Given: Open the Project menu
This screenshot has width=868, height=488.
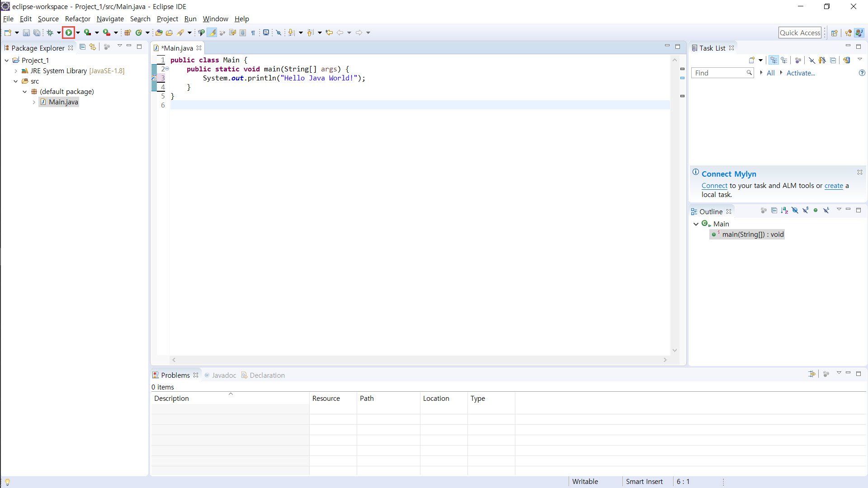Looking at the screenshot, I should point(167,19).
